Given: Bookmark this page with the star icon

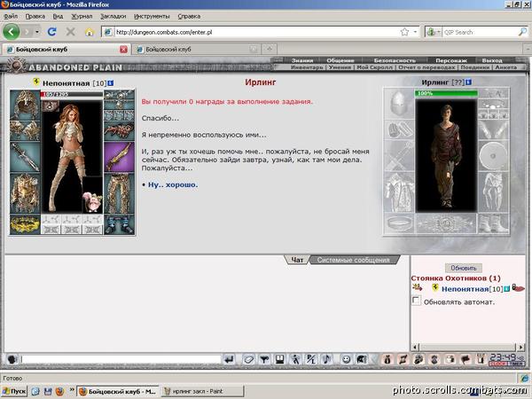Looking at the screenshot, I should coord(404,32).
